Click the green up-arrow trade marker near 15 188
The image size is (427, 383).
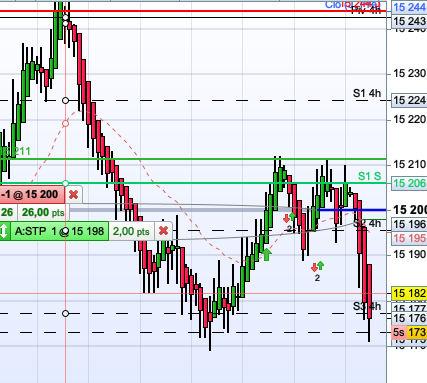321,265
